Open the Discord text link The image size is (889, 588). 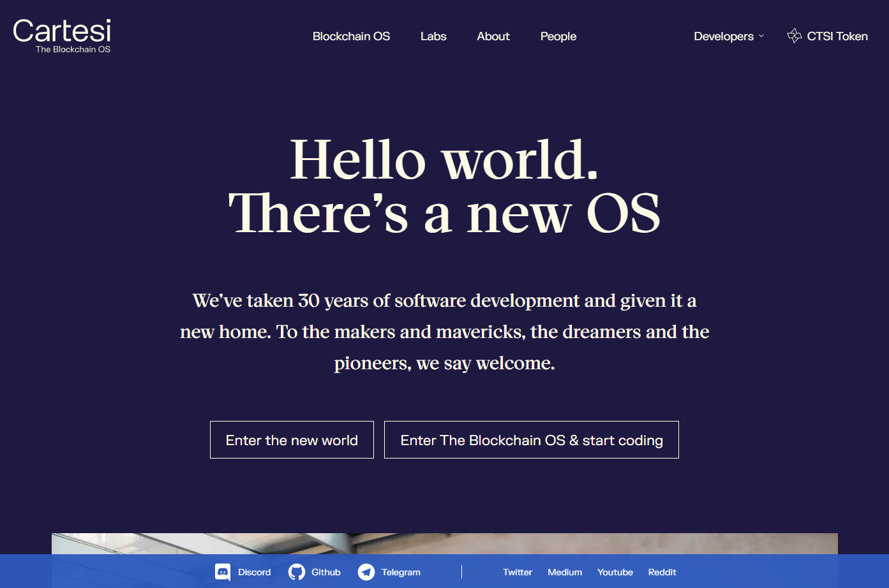point(255,572)
